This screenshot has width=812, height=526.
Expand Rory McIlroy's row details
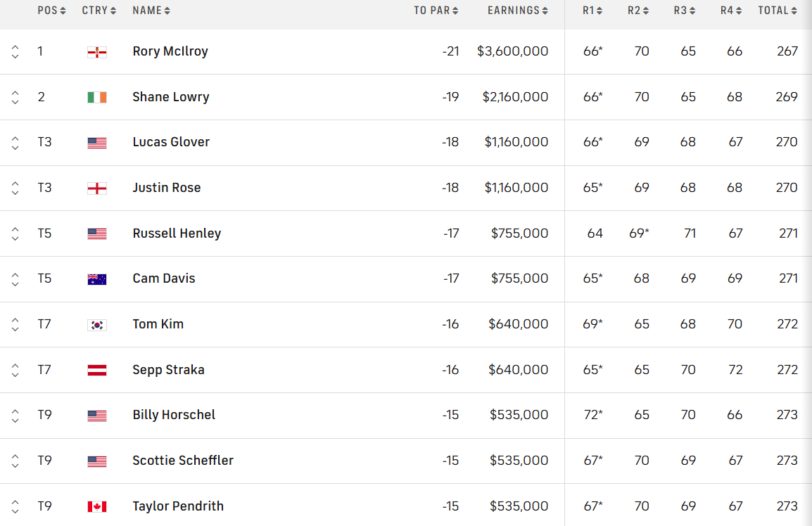[x=15, y=52]
